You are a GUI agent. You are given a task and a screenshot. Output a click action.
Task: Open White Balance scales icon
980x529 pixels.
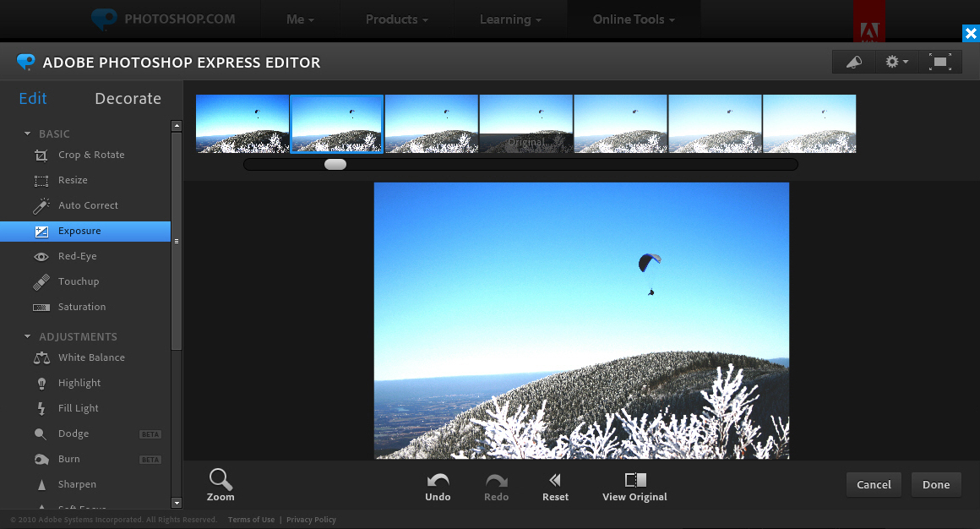[x=41, y=358]
